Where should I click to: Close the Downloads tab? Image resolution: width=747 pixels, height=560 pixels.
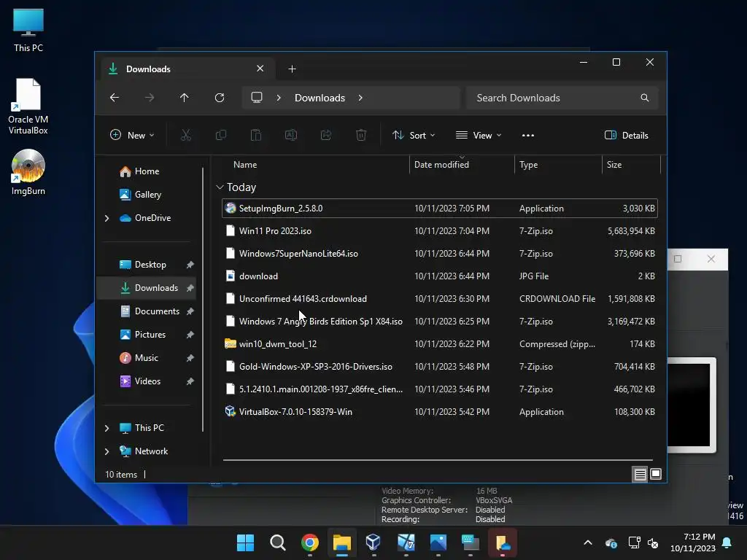[260, 69]
